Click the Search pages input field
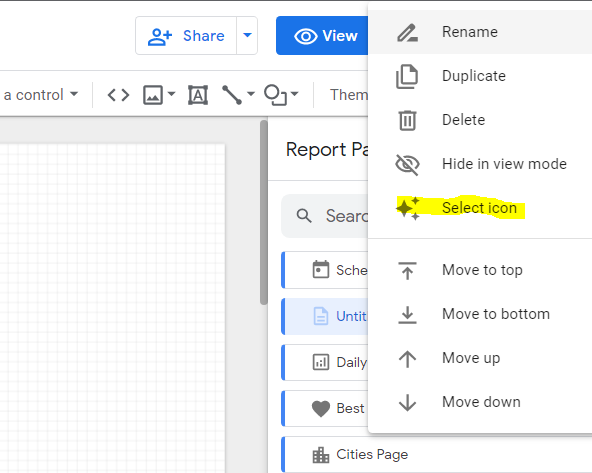The height and width of the screenshot is (473, 592). coord(325,216)
